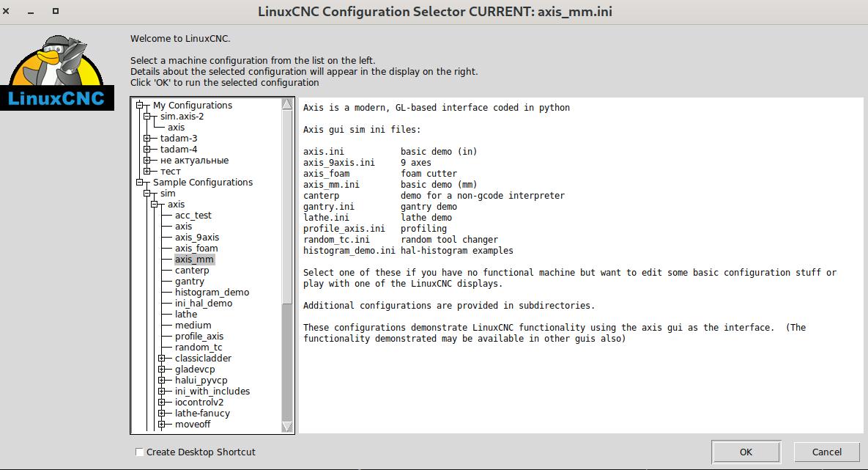Select axis config below acc_test

click(183, 226)
